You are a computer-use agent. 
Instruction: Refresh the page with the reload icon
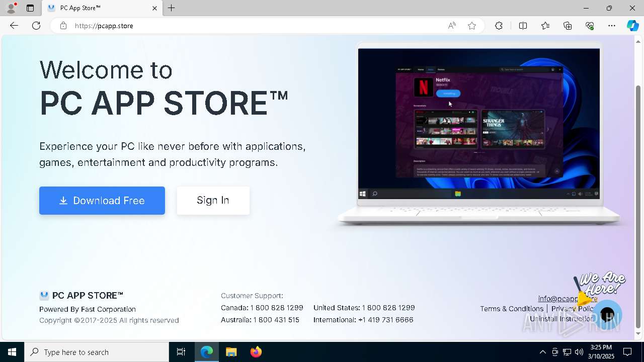(36, 26)
